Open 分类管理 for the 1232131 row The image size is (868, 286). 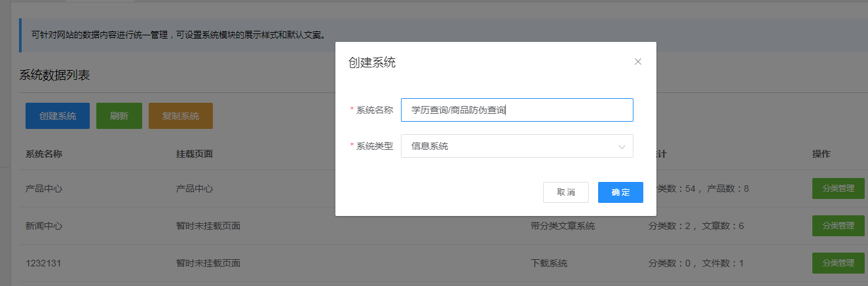837,263
